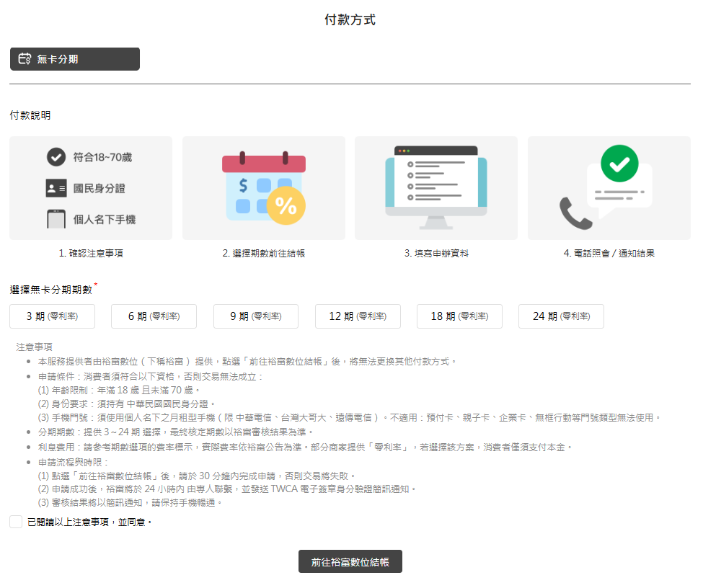
Task: Select the 無卡分期 payment method tab
Action: [75, 59]
